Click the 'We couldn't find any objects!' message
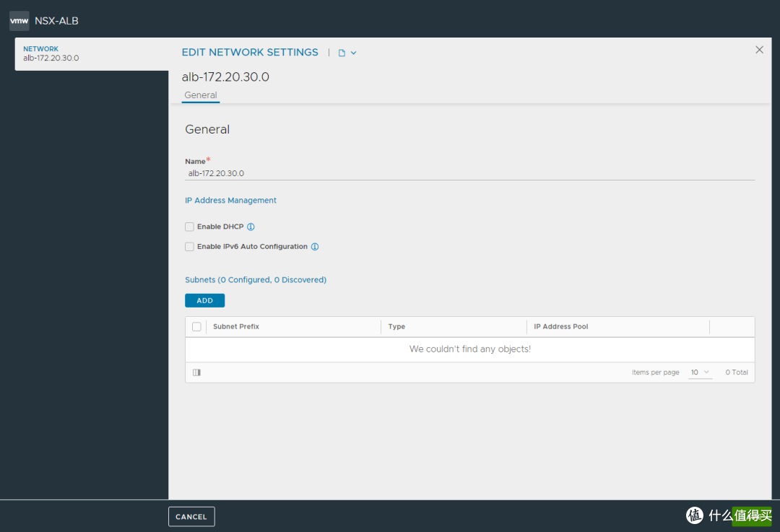Screen dimensions: 780x532 [x=470, y=349]
